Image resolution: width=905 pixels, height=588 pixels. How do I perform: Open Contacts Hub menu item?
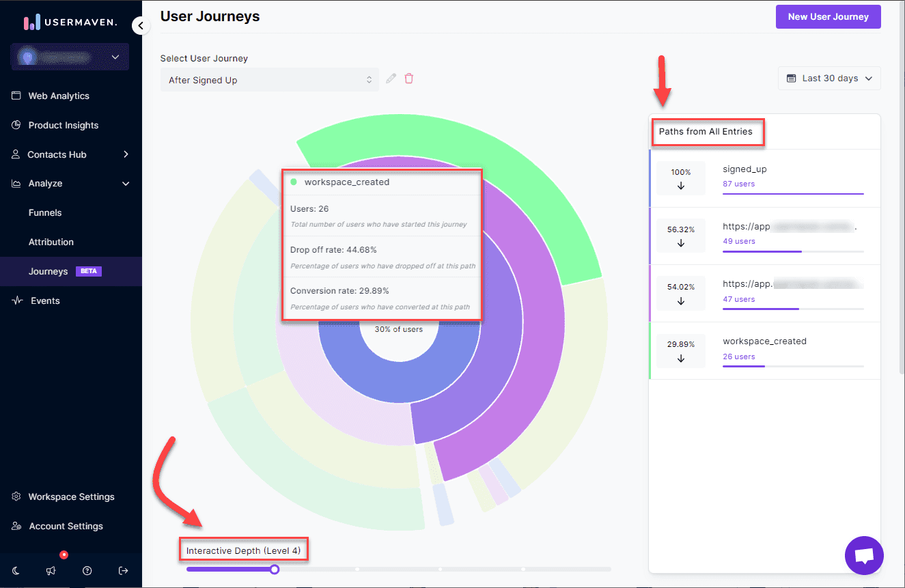[57, 155]
